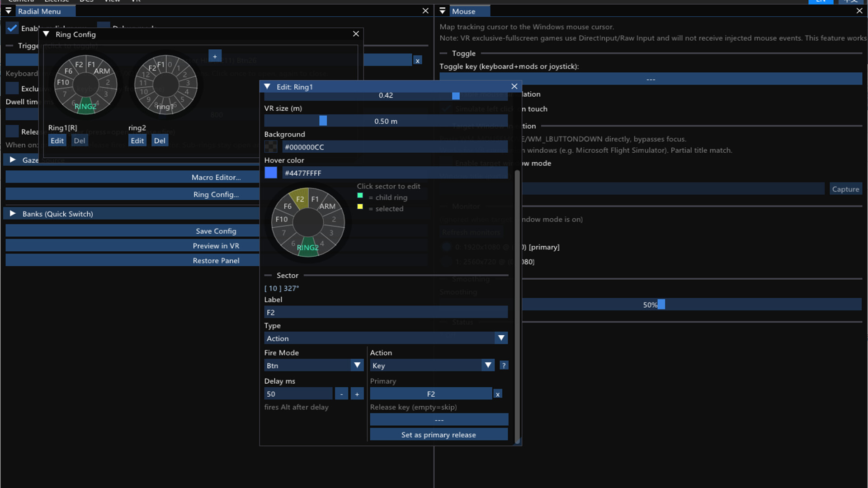Viewport: 868px width, 488px height.
Task: Delete ring2 with its Del button
Action: tap(160, 141)
